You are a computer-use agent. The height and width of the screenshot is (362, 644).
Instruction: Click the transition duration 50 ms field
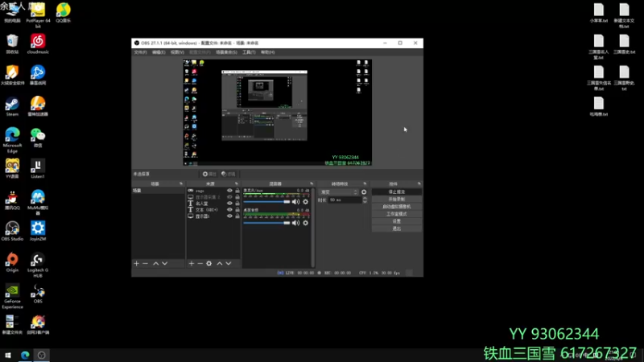(345, 200)
